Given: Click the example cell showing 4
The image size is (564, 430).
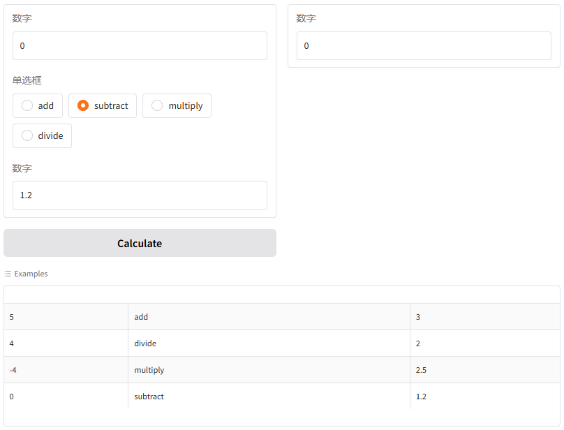Looking at the screenshot, I should [66, 343].
